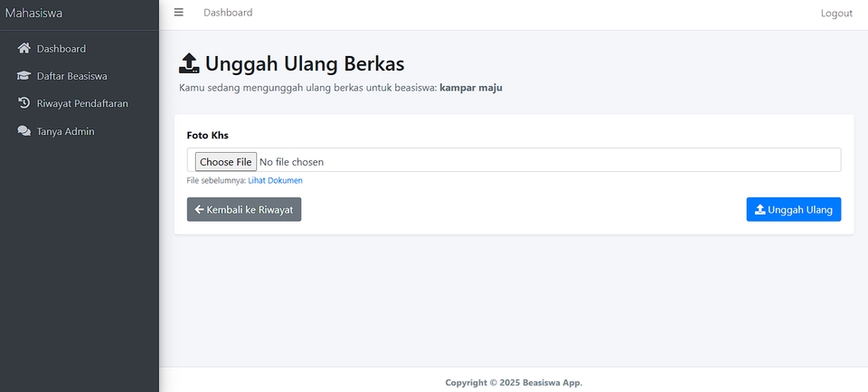Click the history clock icon for Riwayat Pendaftaran
Screen dimensions: 868x392
tap(24, 103)
